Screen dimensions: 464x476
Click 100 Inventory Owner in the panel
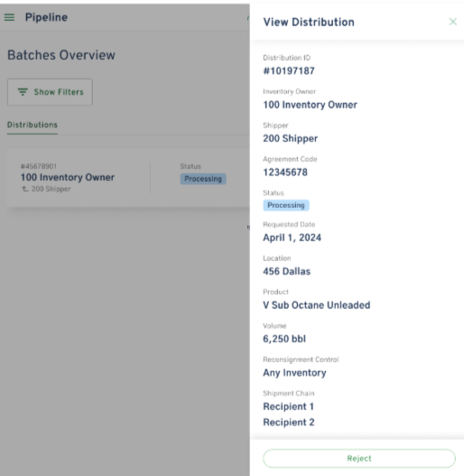[310, 105]
